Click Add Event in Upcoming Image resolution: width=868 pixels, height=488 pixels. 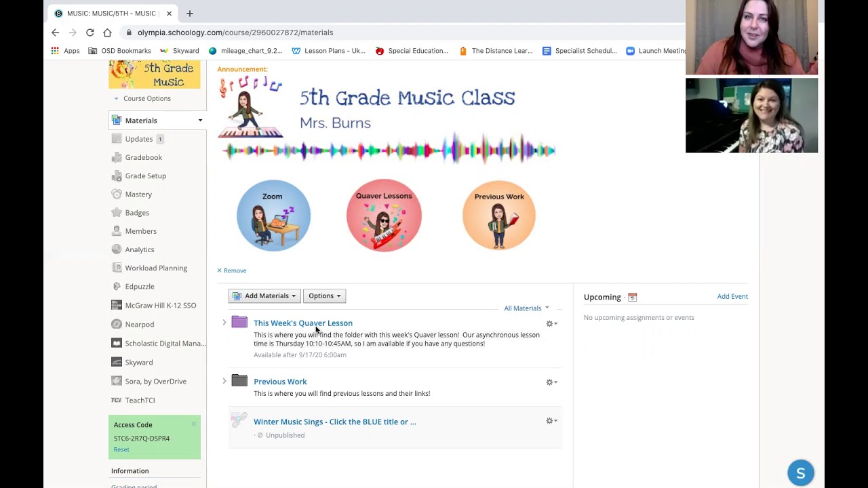[x=732, y=296]
